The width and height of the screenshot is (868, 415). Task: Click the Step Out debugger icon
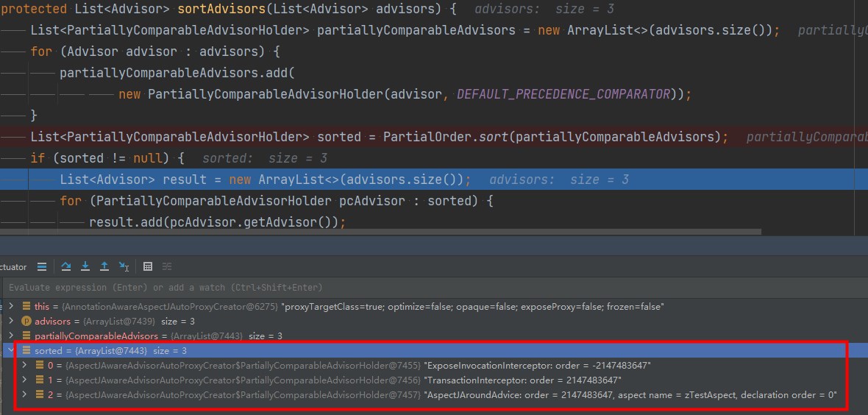(104, 266)
